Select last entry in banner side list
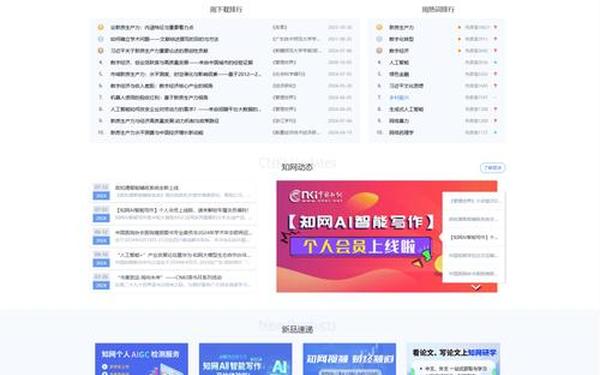 (x=473, y=274)
